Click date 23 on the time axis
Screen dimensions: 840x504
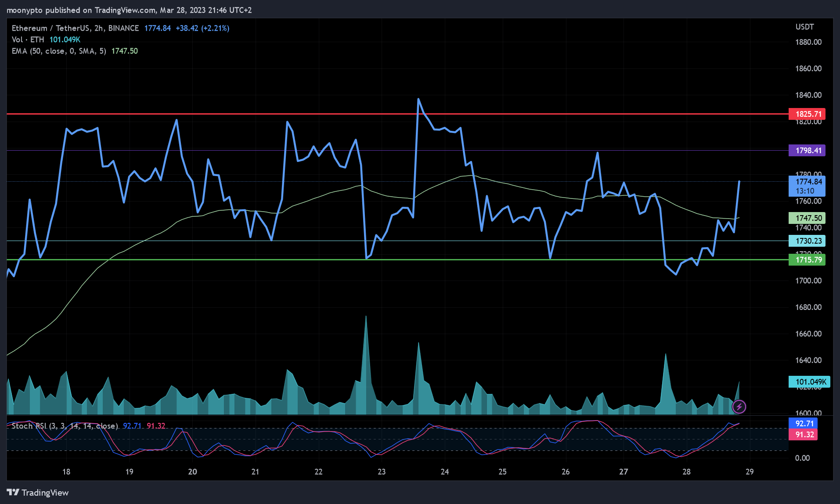coord(382,472)
